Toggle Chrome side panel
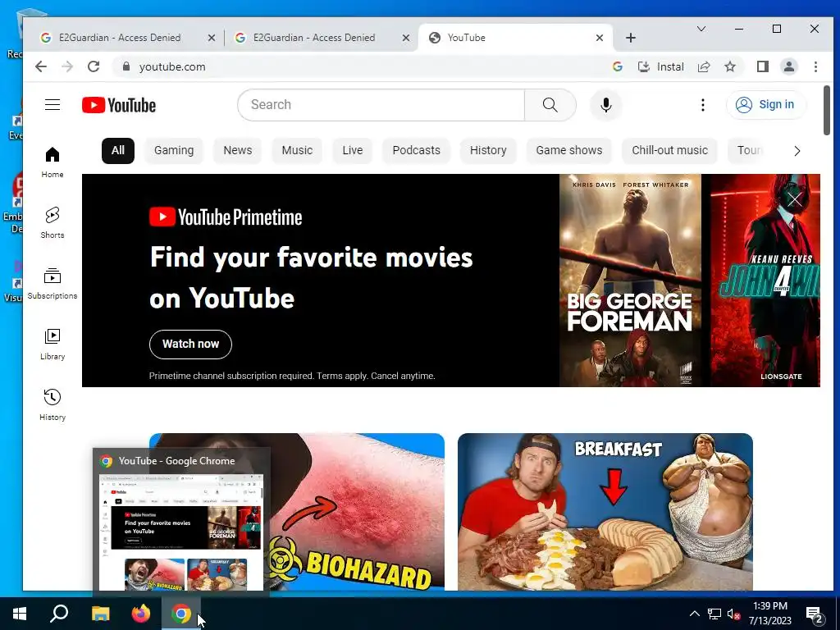 [x=763, y=66]
